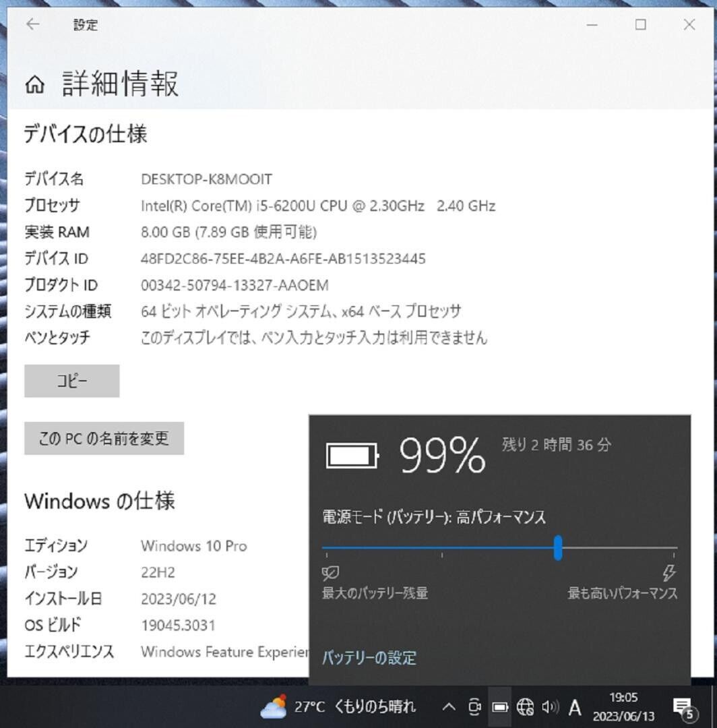Select the 64 ビット system type value
Image resolution: width=717 pixels, height=728 pixels.
coord(301,311)
